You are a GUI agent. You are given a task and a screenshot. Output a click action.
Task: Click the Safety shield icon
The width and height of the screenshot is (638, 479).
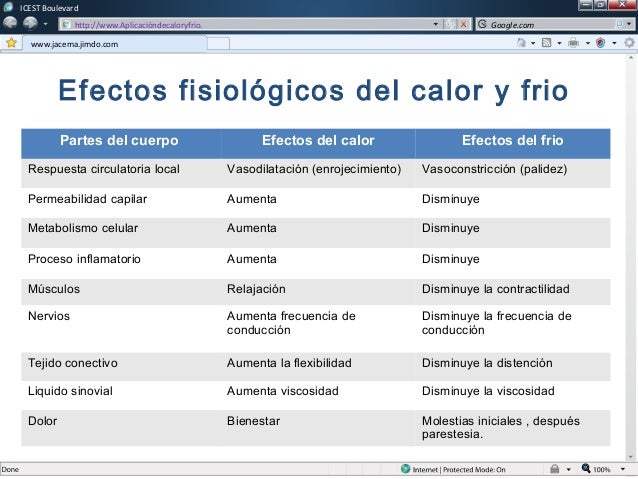[601, 42]
